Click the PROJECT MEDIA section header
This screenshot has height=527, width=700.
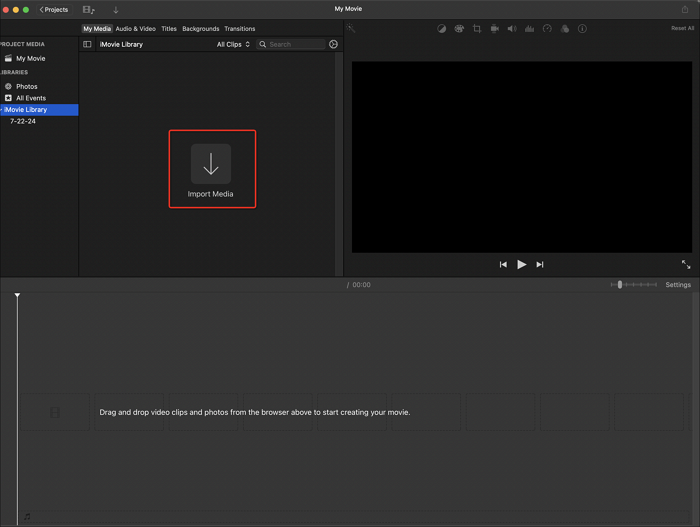pyautogui.click(x=22, y=44)
